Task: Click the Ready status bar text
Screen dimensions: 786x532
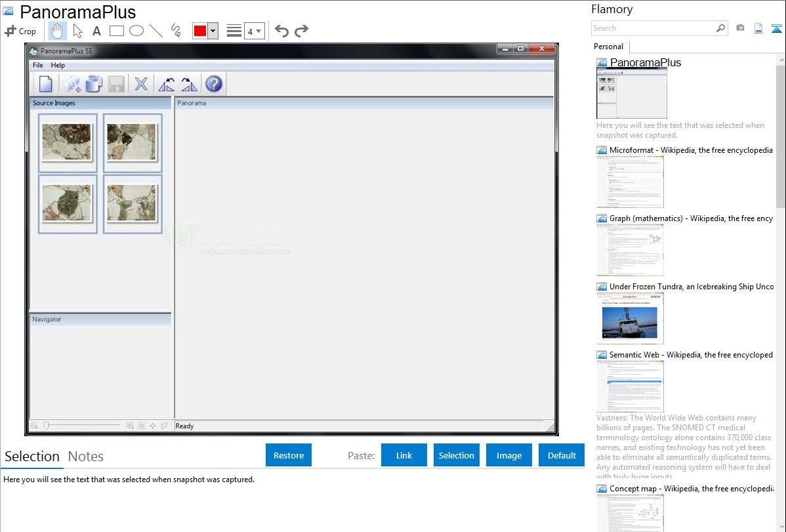Action: (184, 426)
